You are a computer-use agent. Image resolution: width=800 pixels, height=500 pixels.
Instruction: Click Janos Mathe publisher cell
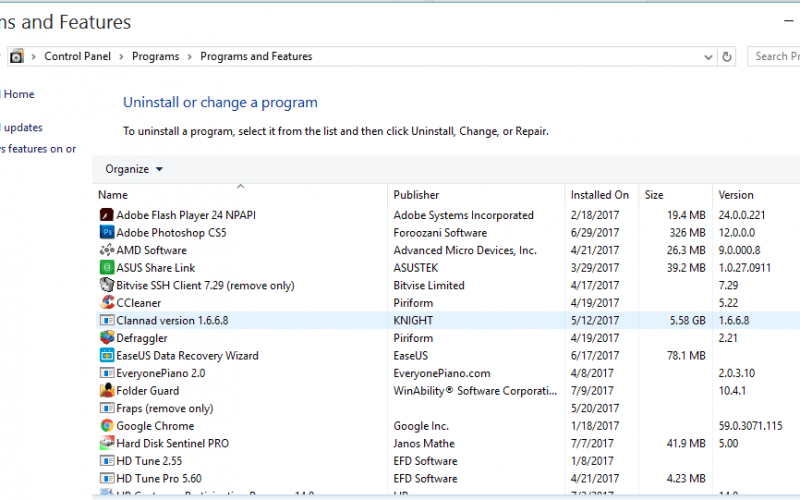[x=423, y=443]
